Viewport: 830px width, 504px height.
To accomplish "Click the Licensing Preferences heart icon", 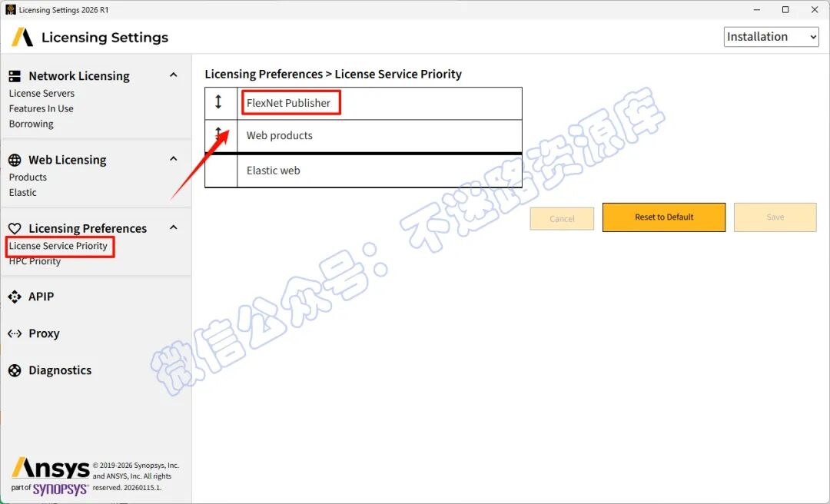I will pos(15,228).
